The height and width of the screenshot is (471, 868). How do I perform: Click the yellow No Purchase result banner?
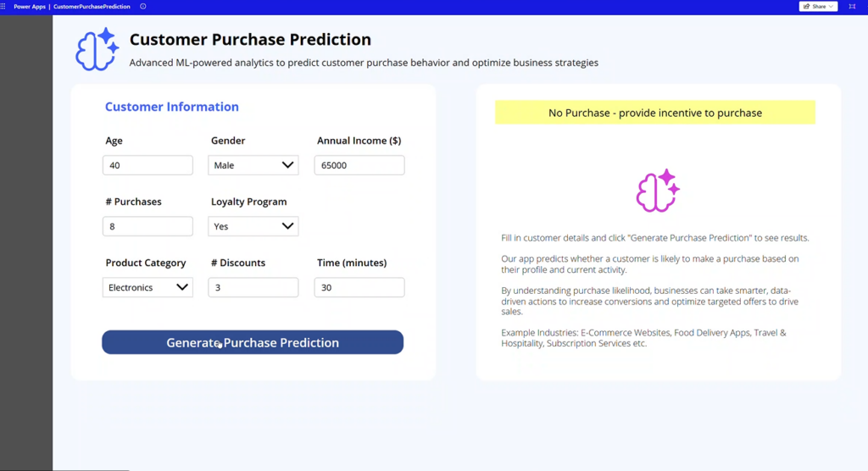tap(654, 113)
